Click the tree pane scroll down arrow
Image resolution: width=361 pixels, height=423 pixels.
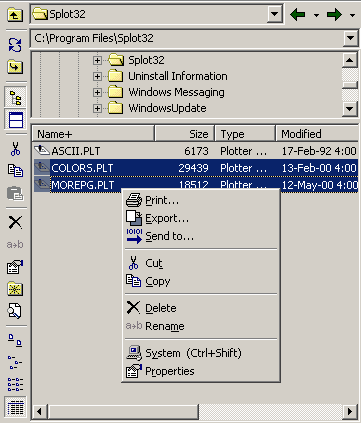[x=350, y=108]
